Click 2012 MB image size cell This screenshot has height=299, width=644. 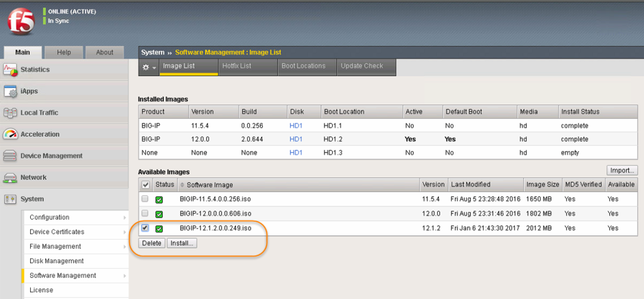539,228
